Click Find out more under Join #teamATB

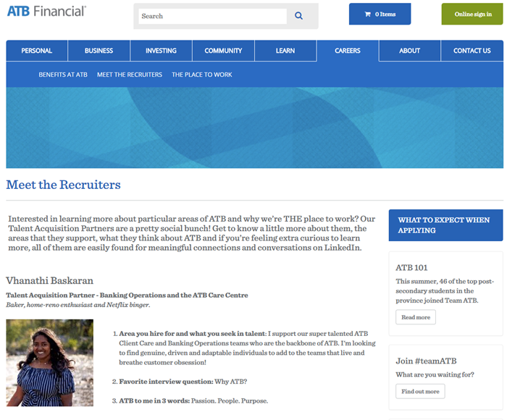click(x=420, y=391)
